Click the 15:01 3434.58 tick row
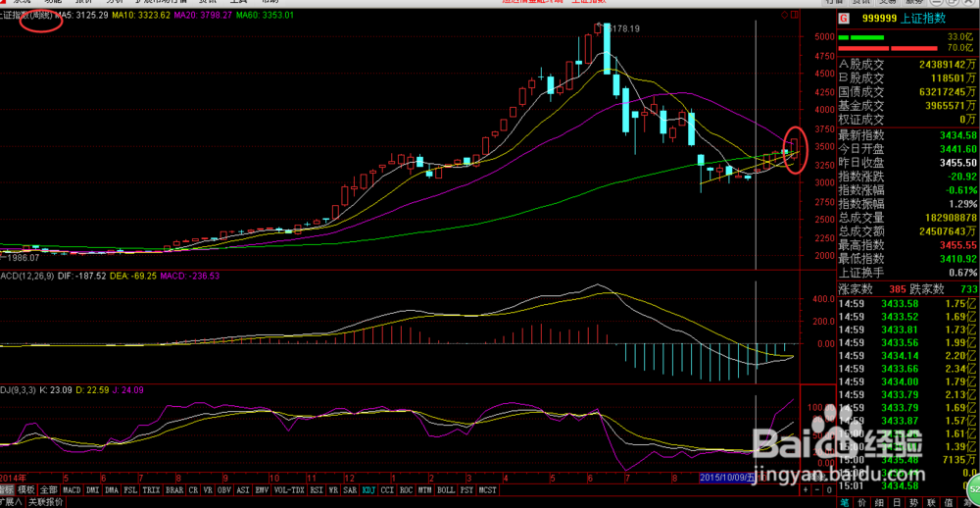980x508 pixels. pyautogui.click(x=908, y=485)
